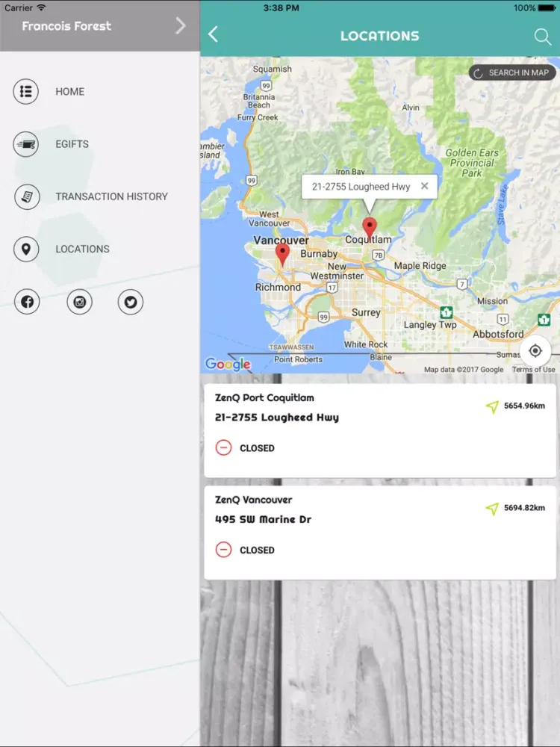Image resolution: width=560 pixels, height=747 pixels.
Task: Open the eGifts card icon
Action: [25, 144]
